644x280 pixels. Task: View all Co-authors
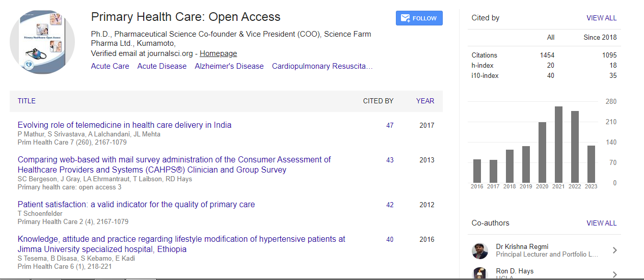601,223
